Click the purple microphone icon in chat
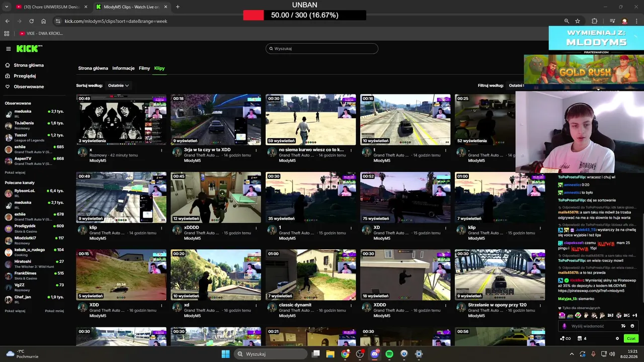 pyautogui.click(x=564, y=326)
